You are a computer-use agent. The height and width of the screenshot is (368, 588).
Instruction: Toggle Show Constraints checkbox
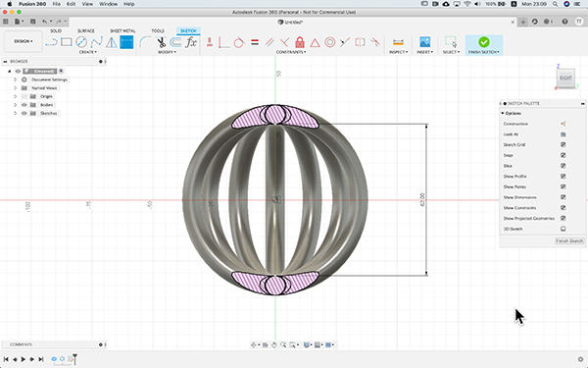coord(563,208)
